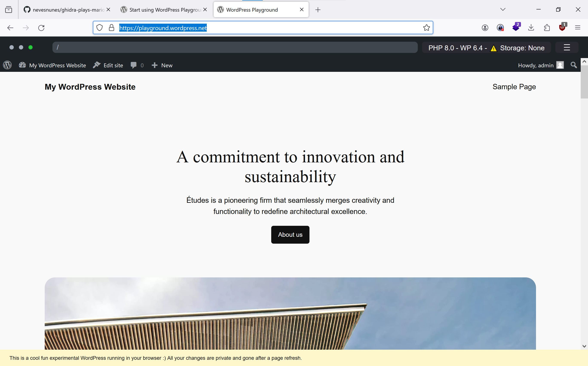Open the tracking protection shield icon

pos(100,28)
